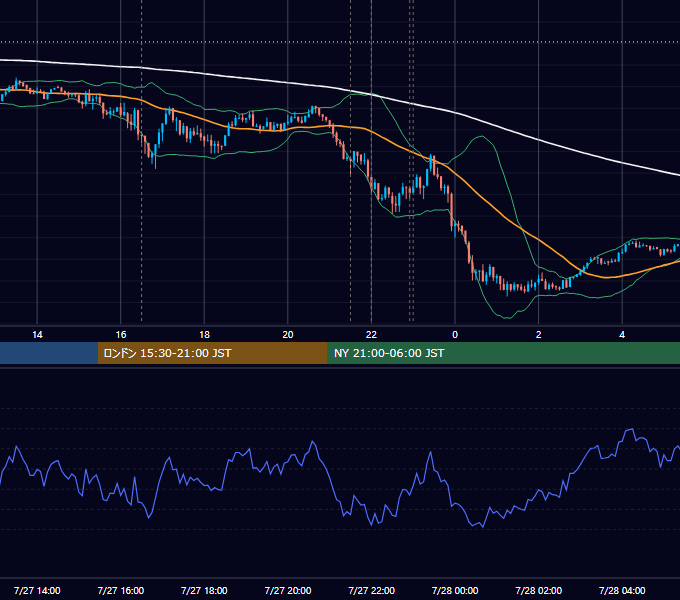Screen dimensions: 680x600
Task: Click the 7/28 00:00 date label
Action: pyautogui.click(x=455, y=590)
